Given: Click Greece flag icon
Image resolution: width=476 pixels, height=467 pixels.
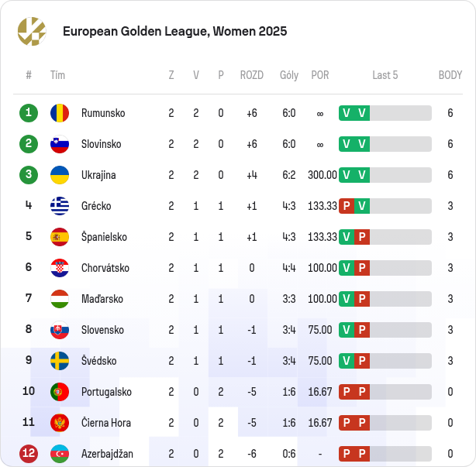Looking at the screenshot, I should [60, 206].
